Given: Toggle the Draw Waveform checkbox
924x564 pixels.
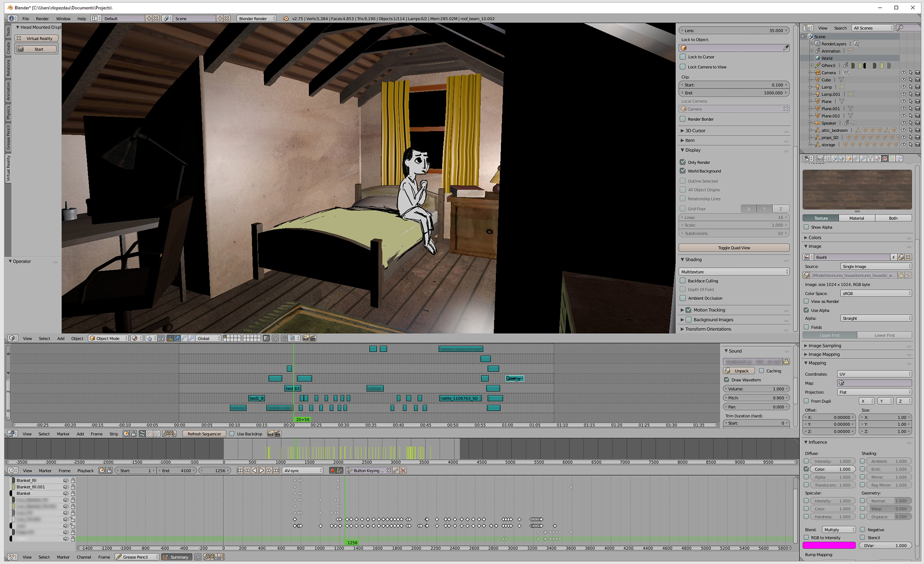Looking at the screenshot, I should click(726, 380).
